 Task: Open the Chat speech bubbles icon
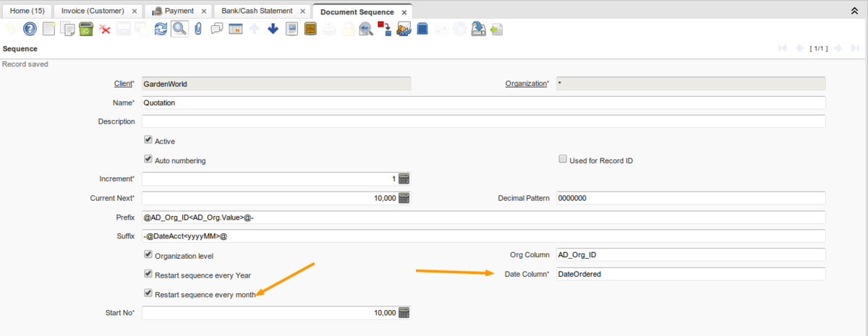tap(216, 29)
